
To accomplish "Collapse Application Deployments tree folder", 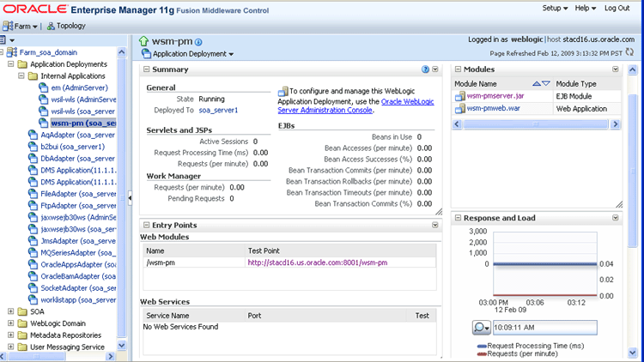I will [10, 64].
